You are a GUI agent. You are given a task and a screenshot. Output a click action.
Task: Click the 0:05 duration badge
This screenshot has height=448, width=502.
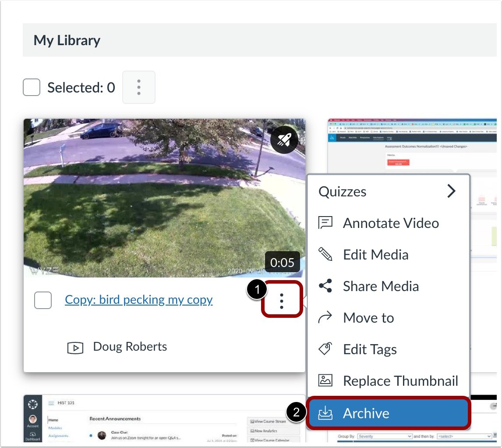[283, 263]
